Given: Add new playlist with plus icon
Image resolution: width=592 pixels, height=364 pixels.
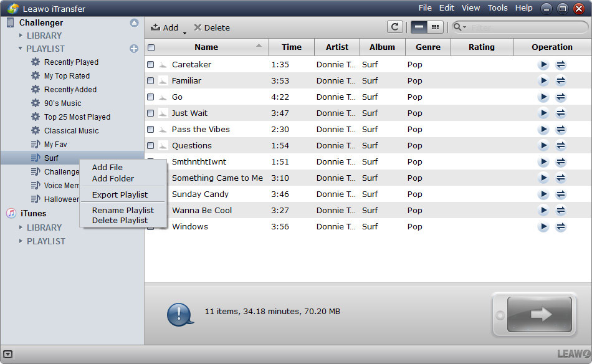Looking at the screenshot, I should click(134, 49).
